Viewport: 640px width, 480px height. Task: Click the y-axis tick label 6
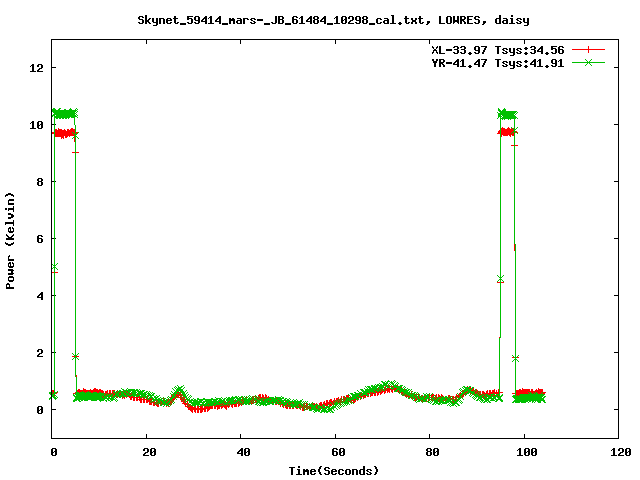40,239
